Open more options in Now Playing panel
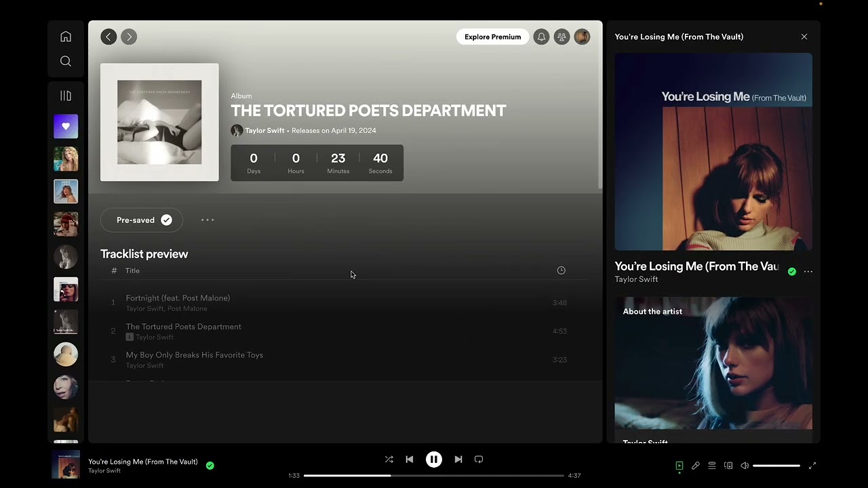Screen dimensions: 868x488 808,272
